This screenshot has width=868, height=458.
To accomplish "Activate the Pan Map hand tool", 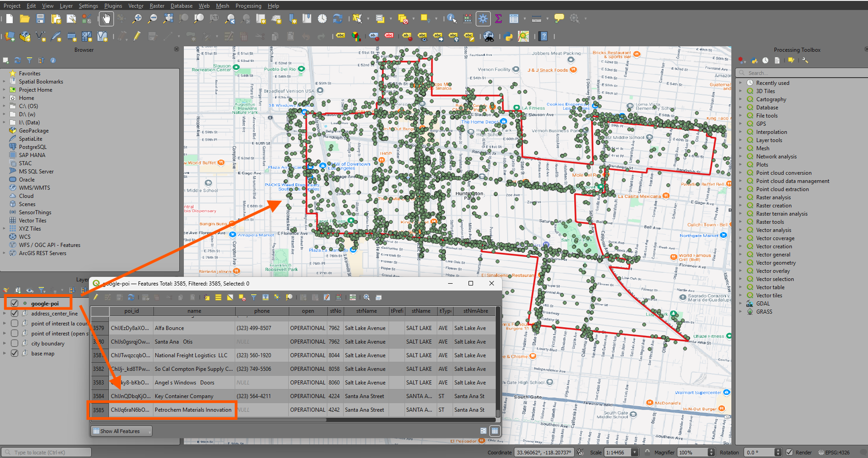I will [x=106, y=19].
